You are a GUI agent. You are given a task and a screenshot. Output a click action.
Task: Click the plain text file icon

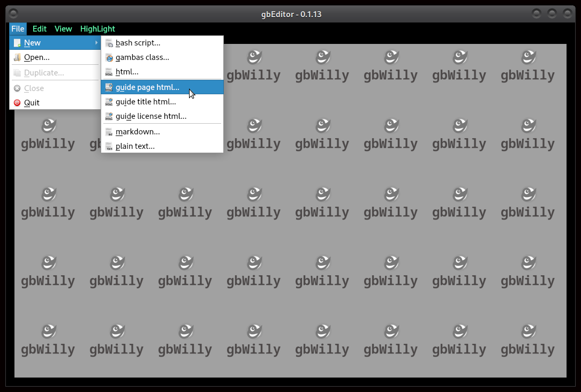[109, 146]
